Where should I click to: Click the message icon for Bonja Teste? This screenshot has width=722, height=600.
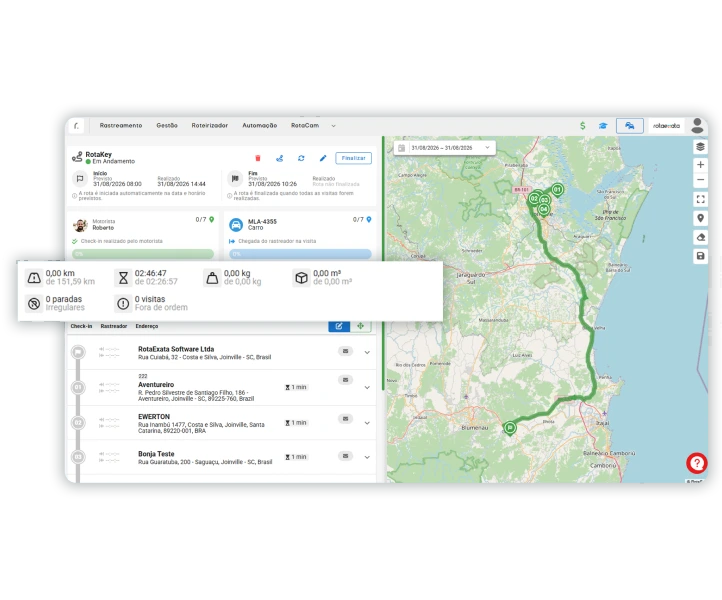pyautogui.click(x=345, y=456)
